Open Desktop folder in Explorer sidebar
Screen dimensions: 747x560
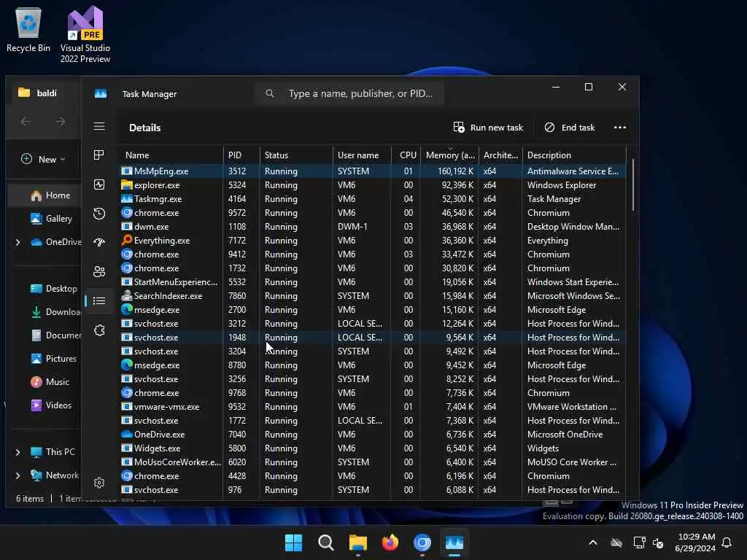pyautogui.click(x=53, y=289)
